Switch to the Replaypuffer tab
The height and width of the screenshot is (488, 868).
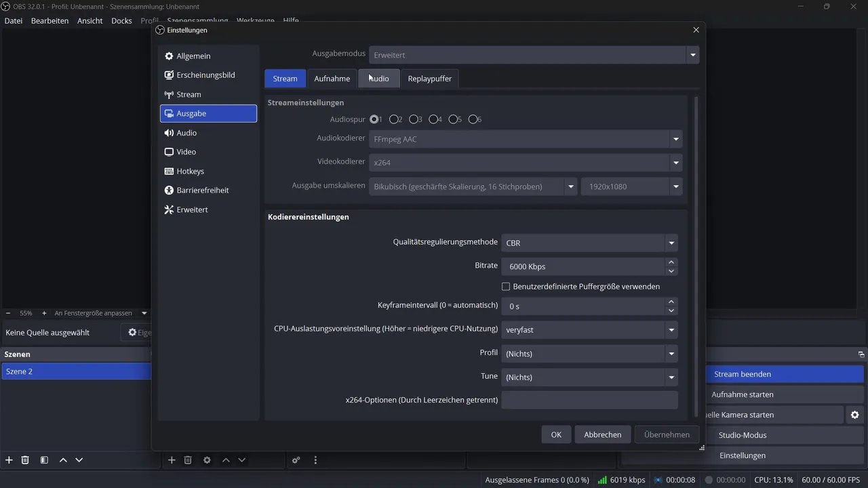(429, 79)
